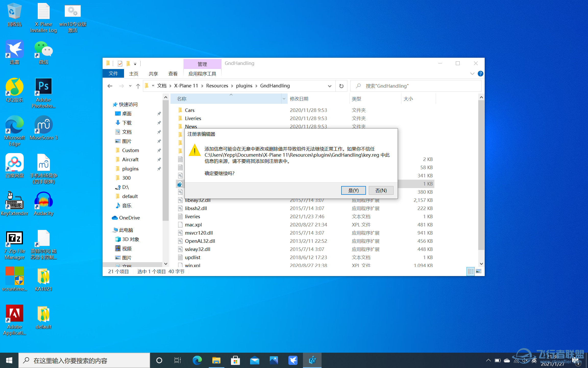Viewport: 588px width, 368px height.
Task: Open the View (查看) ribbon tab
Action: (173, 74)
